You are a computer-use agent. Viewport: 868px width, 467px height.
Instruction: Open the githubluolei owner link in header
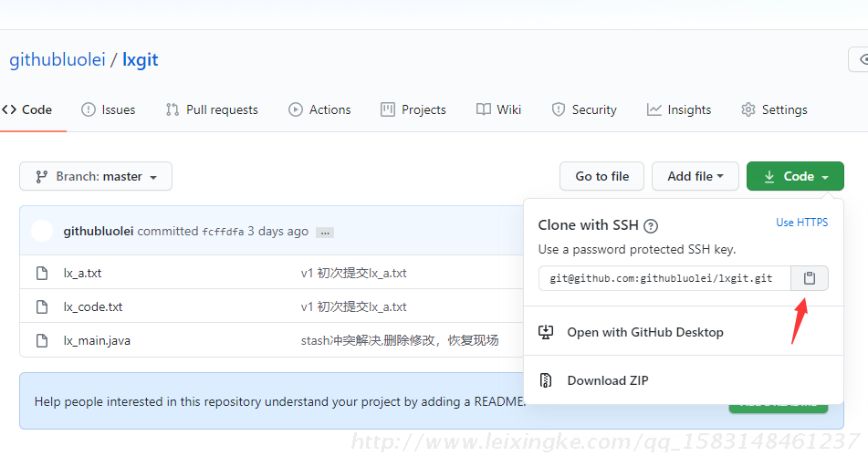coord(57,59)
